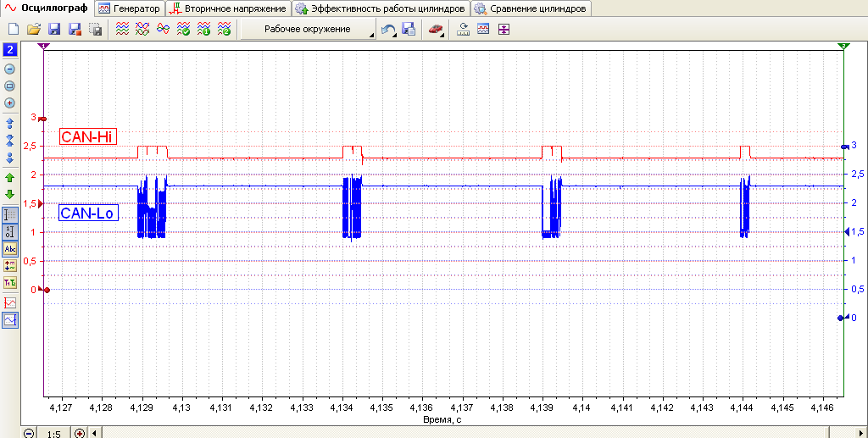
Task: Expand the undo button dropdown arrow
Action: pos(397,35)
